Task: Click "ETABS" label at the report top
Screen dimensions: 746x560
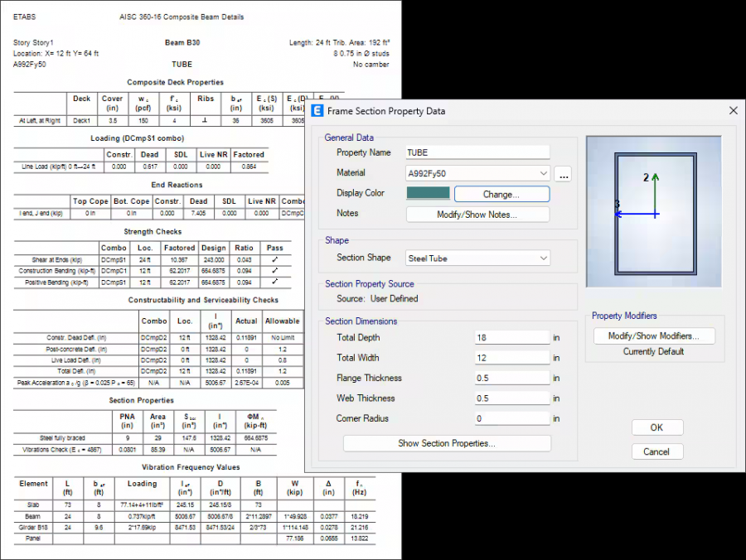Action: [24, 17]
